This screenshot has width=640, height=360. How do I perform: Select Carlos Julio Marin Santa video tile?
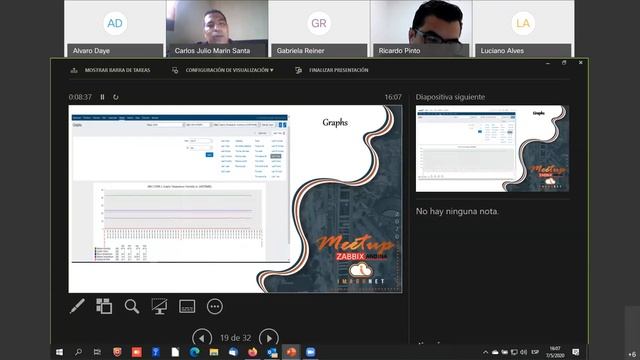coord(217,29)
